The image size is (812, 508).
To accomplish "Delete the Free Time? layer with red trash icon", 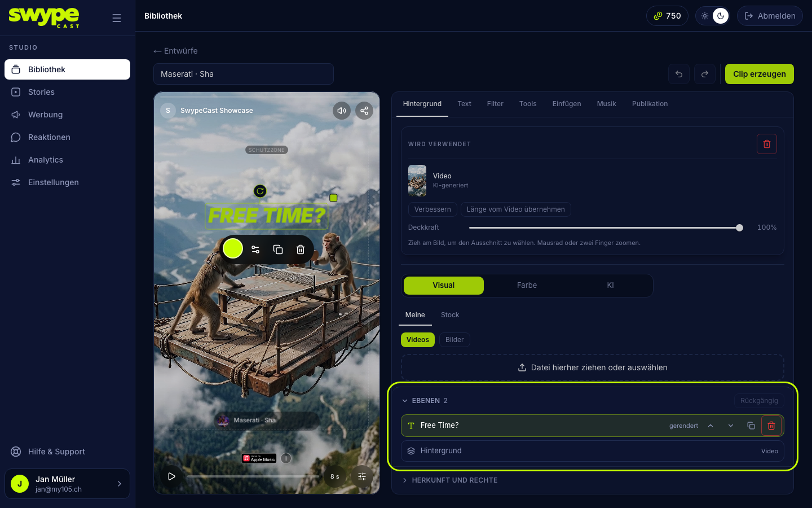I will (x=771, y=426).
